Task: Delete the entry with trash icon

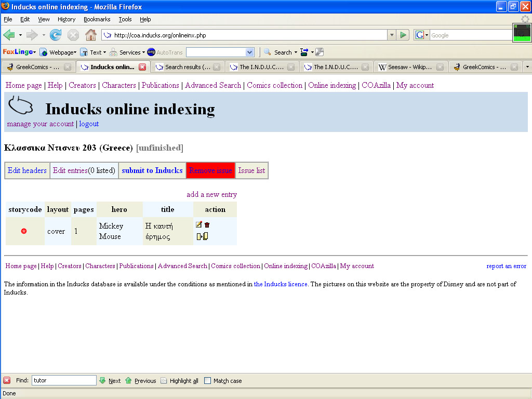Action: click(x=207, y=225)
